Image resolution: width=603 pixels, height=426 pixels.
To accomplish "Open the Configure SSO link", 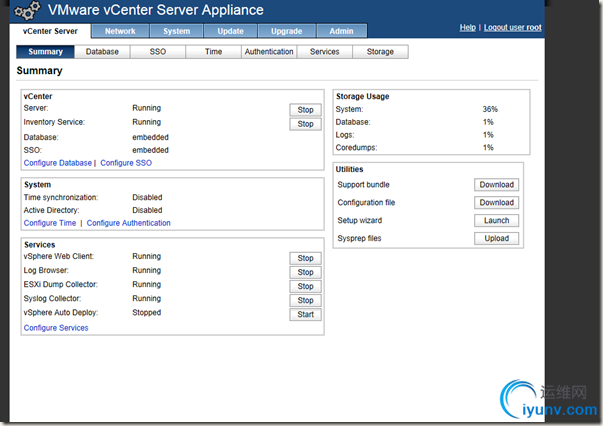I will (126, 162).
